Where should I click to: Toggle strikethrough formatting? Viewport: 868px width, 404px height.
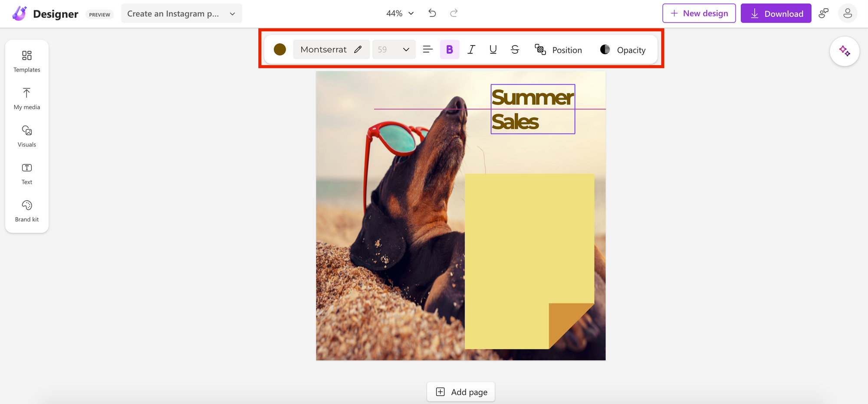point(515,49)
